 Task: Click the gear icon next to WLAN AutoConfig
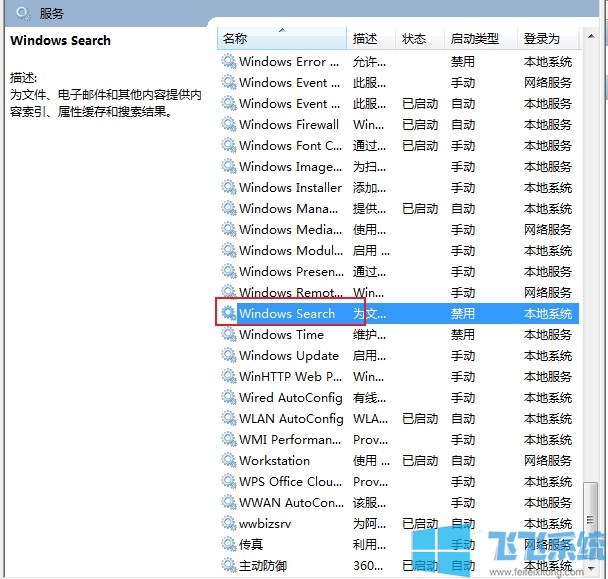(229, 419)
